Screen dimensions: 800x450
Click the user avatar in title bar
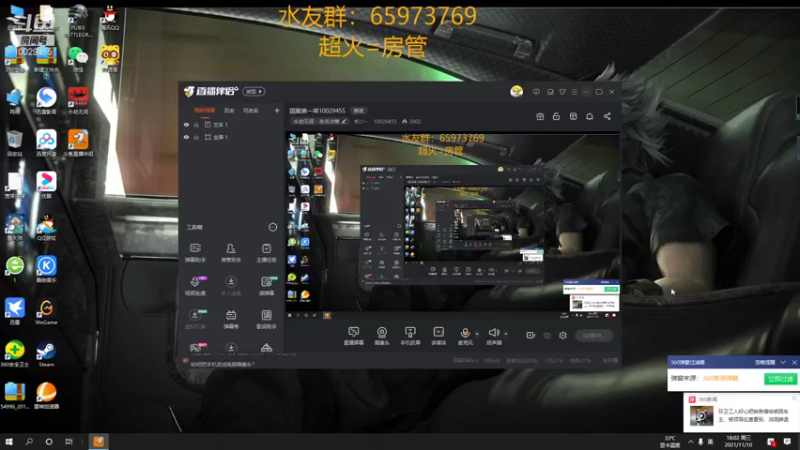pyautogui.click(x=516, y=91)
